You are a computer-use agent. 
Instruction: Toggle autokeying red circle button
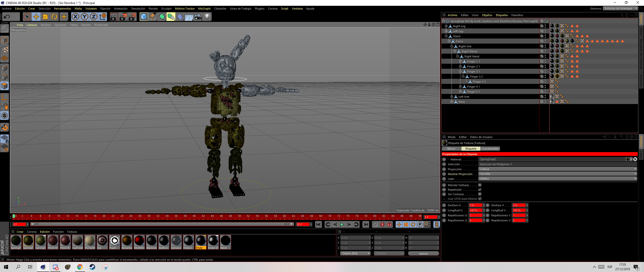(x=382, y=224)
